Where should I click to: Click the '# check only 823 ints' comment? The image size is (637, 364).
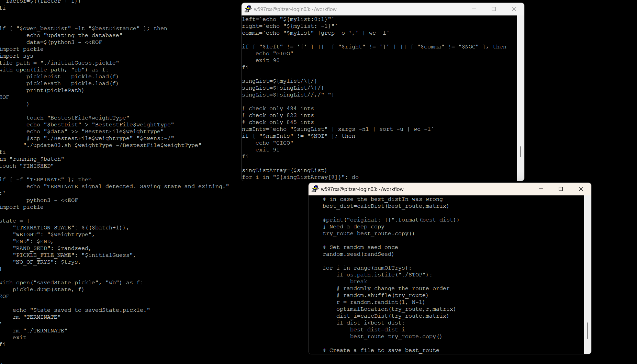tap(278, 115)
